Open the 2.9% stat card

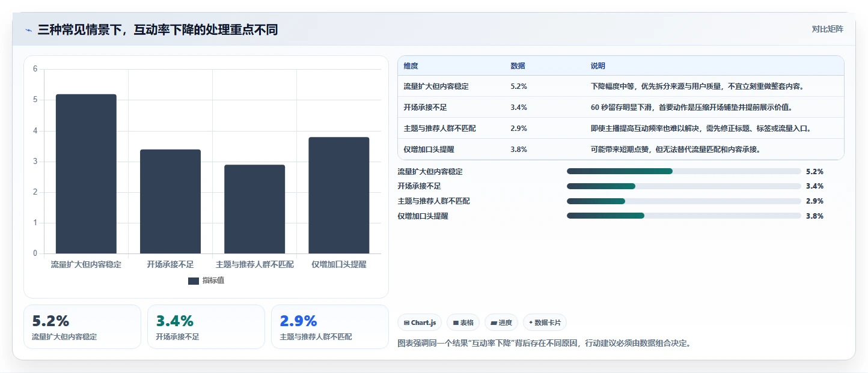pyautogui.click(x=330, y=327)
